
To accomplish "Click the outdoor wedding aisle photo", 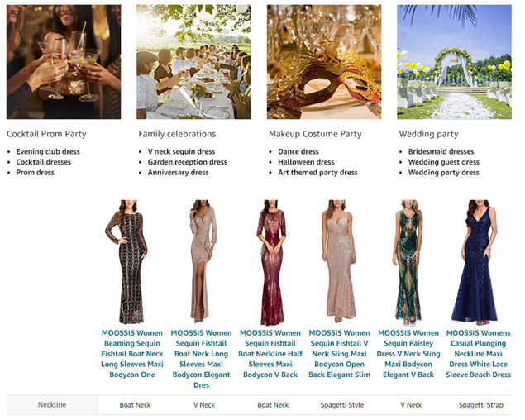I will [454, 62].
